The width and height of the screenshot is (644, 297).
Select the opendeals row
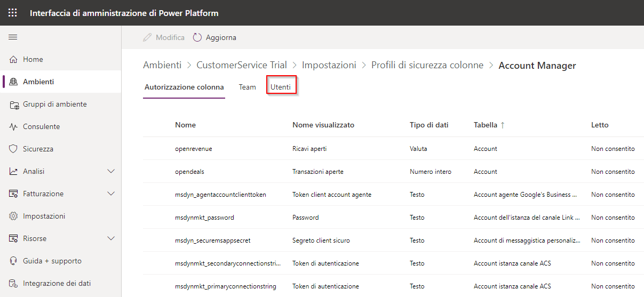tap(393, 172)
